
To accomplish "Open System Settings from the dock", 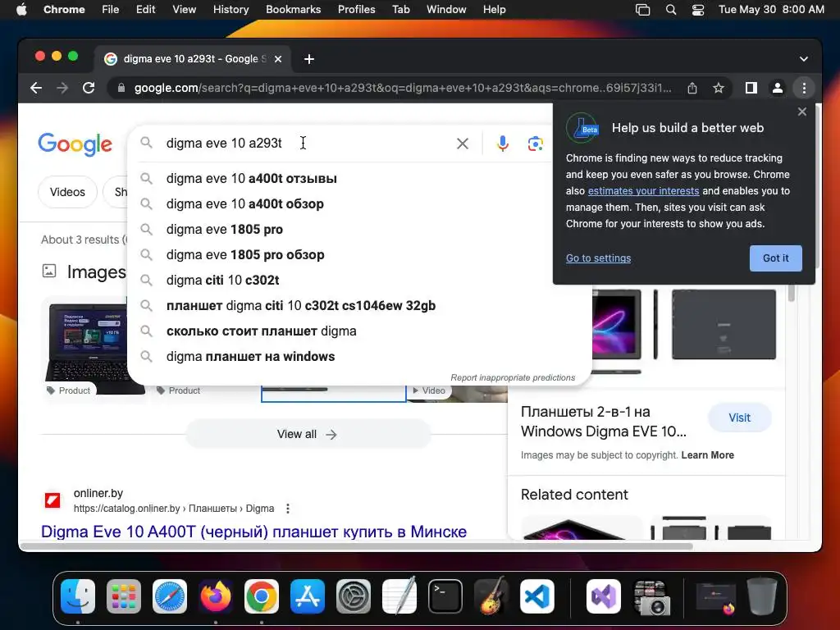I will click(x=354, y=596).
